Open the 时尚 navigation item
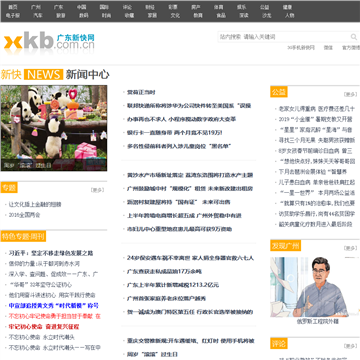Viewport: 360px width, 360px height. [x=106, y=15]
